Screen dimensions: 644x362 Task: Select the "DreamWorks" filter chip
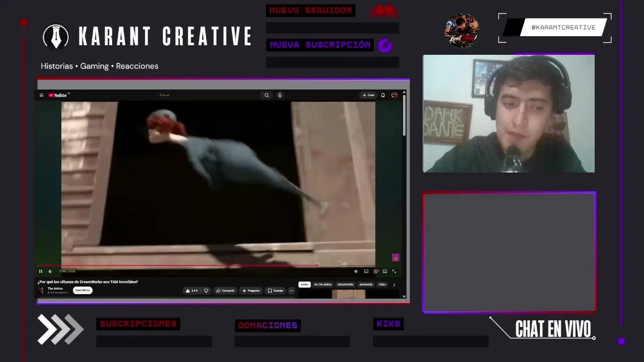pos(345,285)
